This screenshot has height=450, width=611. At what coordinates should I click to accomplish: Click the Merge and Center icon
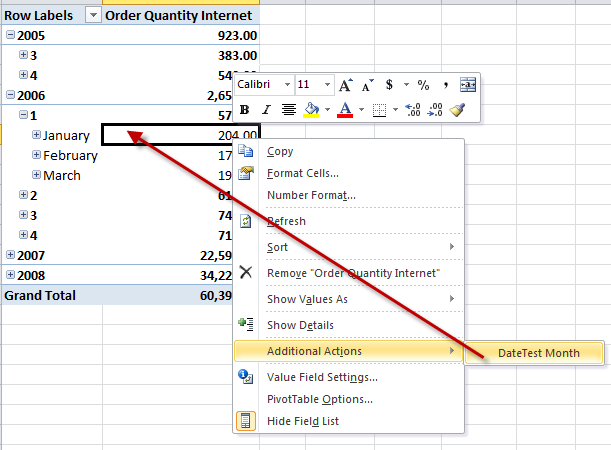[x=467, y=86]
